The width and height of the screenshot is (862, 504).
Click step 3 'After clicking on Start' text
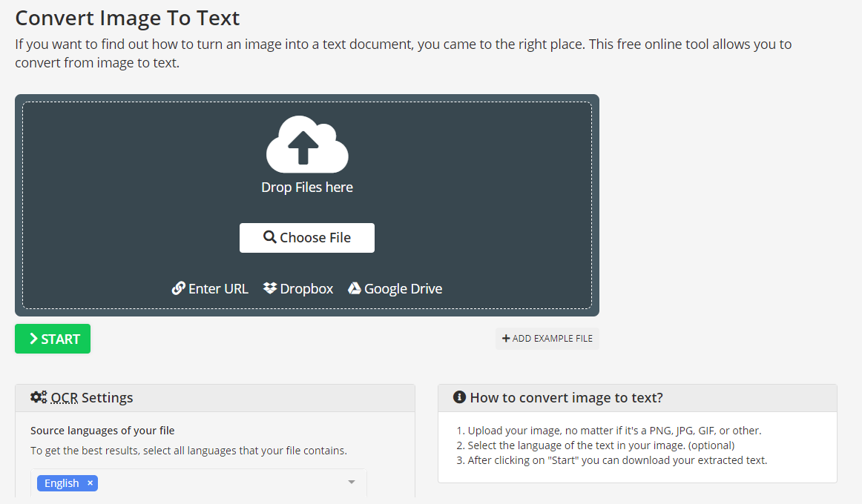[x=616, y=460]
